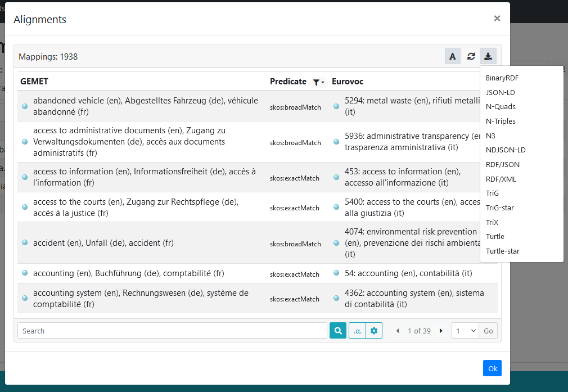568x392 pixels.
Task: Click the download export icon
Action: coord(488,56)
